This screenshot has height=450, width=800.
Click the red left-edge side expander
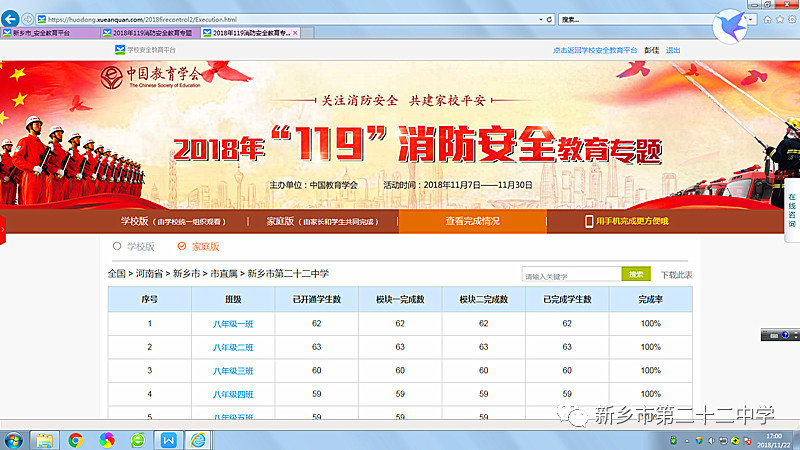coord(3,230)
